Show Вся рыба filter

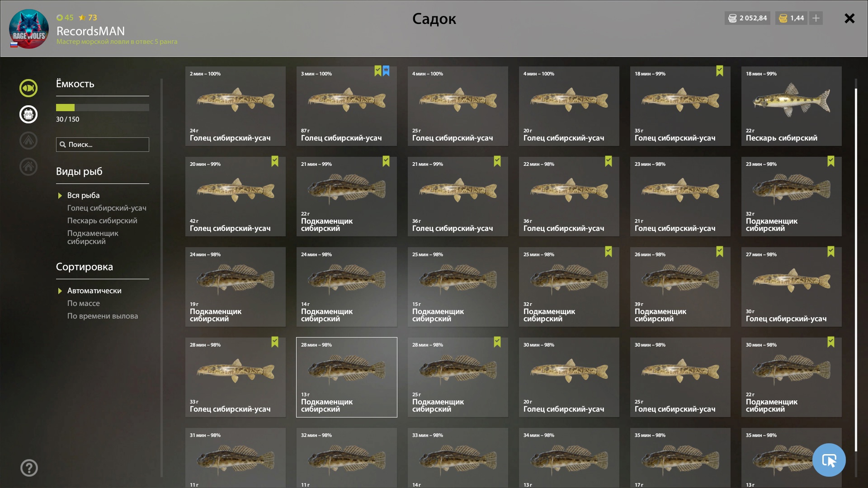tap(83, 195)
